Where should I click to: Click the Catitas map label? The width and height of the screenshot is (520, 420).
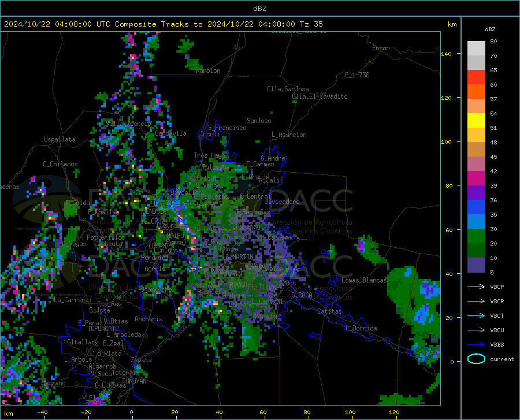(329, 311)
